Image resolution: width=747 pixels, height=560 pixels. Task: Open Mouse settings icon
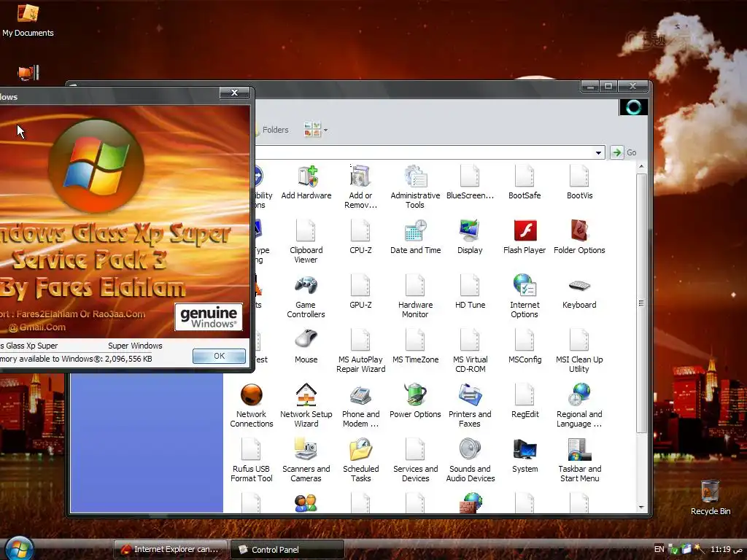tap(306, 346)
